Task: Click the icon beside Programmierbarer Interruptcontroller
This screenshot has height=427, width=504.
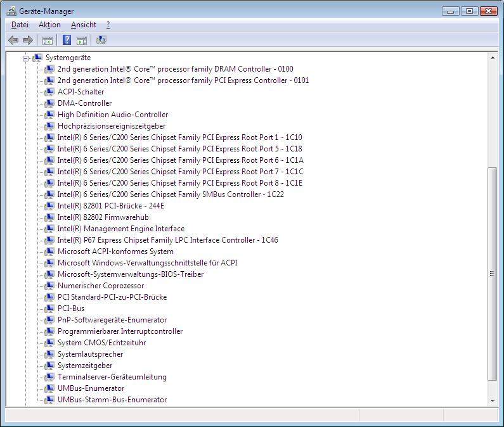Action: tap(49, 331)
